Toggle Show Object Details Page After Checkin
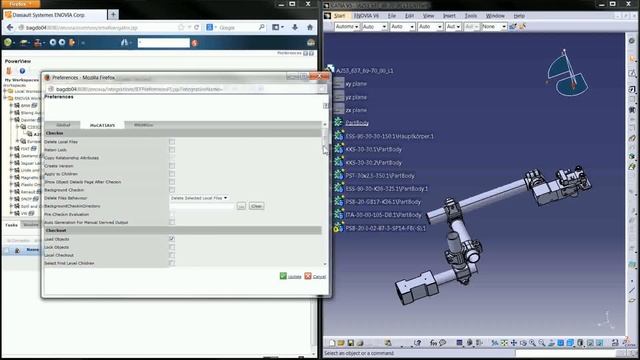The image size is (640, 360). [172, 182]
